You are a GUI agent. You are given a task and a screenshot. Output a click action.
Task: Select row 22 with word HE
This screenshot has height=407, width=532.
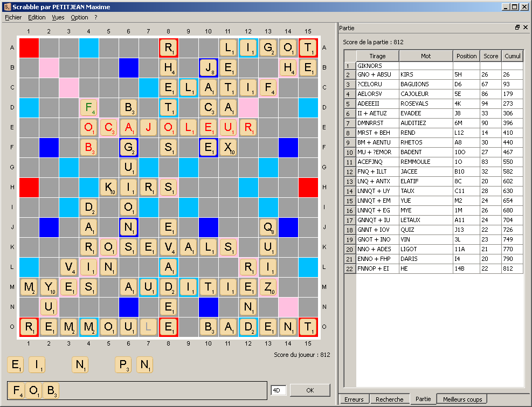point(433,268)
